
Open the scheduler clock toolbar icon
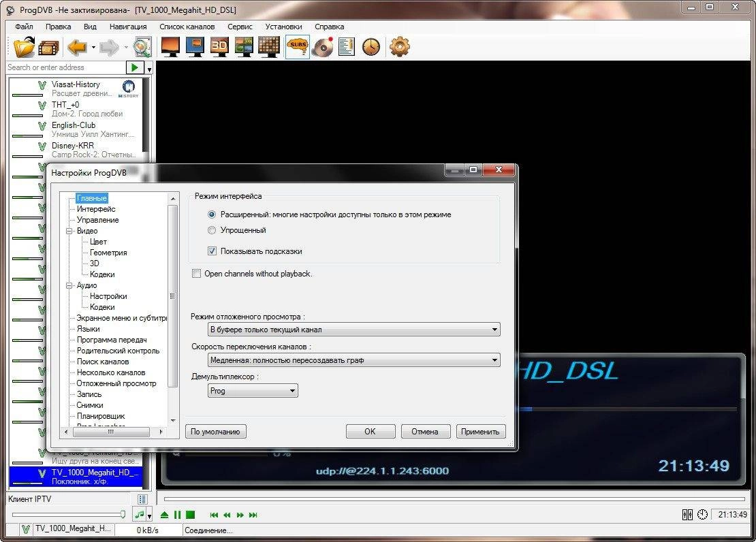tap(371, 47)
